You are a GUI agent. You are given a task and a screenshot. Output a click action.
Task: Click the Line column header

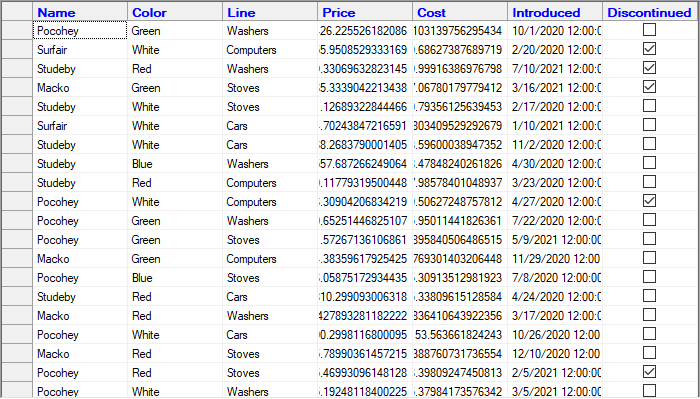(x=270, y=12)
